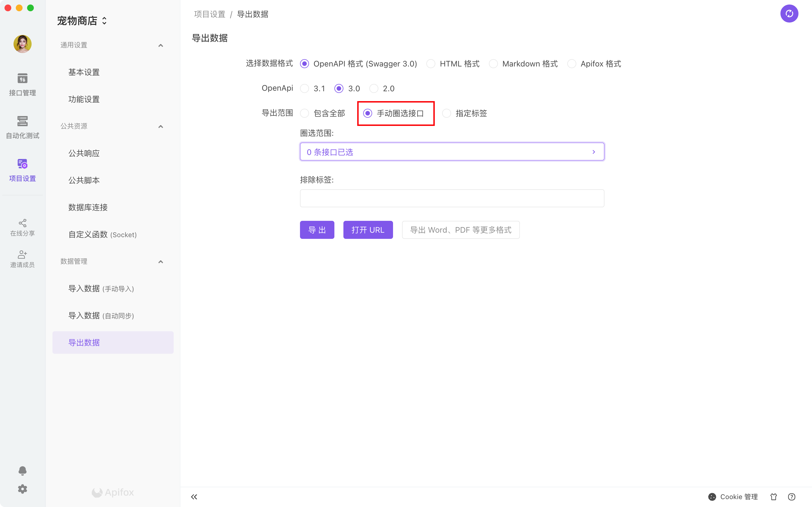Select the HTML 格式 radio option
Screen dimensions: 812x507
pos(431,64)
